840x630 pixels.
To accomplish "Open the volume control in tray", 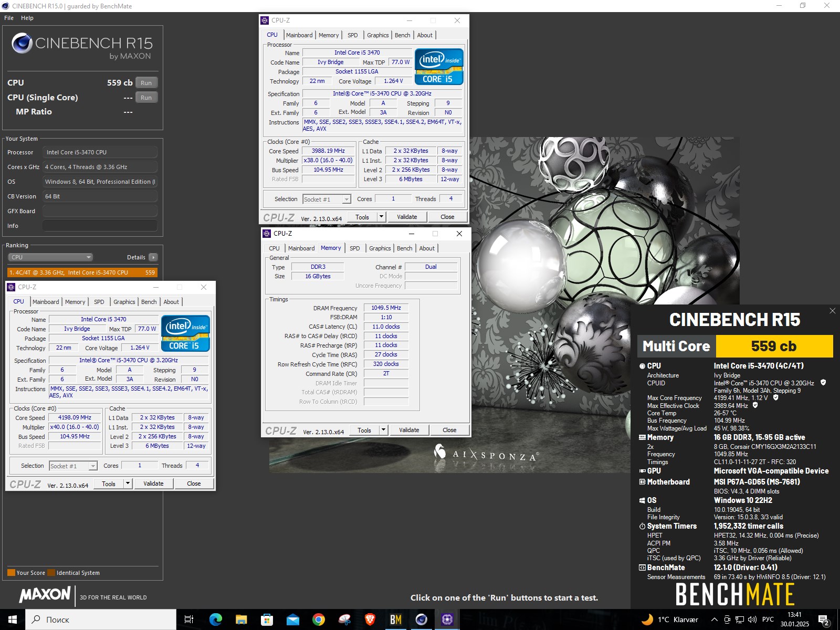I will point(752,619).
